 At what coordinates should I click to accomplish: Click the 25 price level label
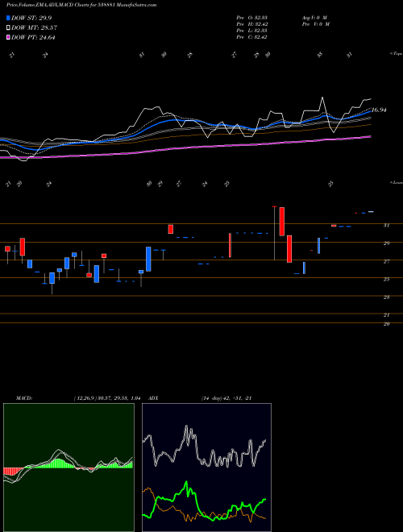pyautogui.click(x=386, y=279)
